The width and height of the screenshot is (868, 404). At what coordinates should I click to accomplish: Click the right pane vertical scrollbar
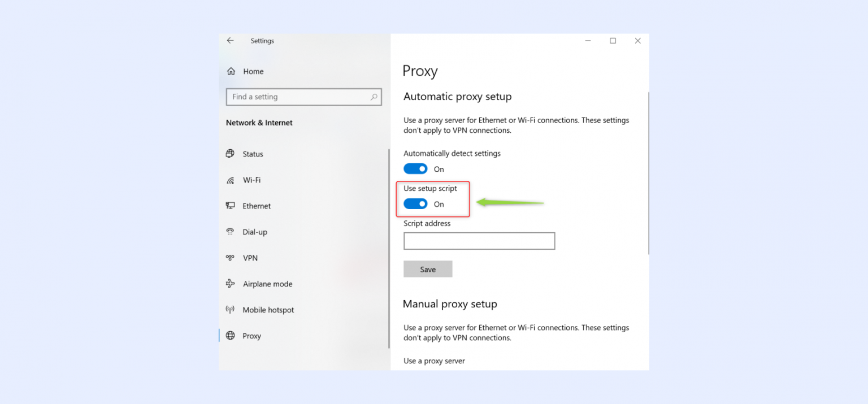click(x=649, y=173)
